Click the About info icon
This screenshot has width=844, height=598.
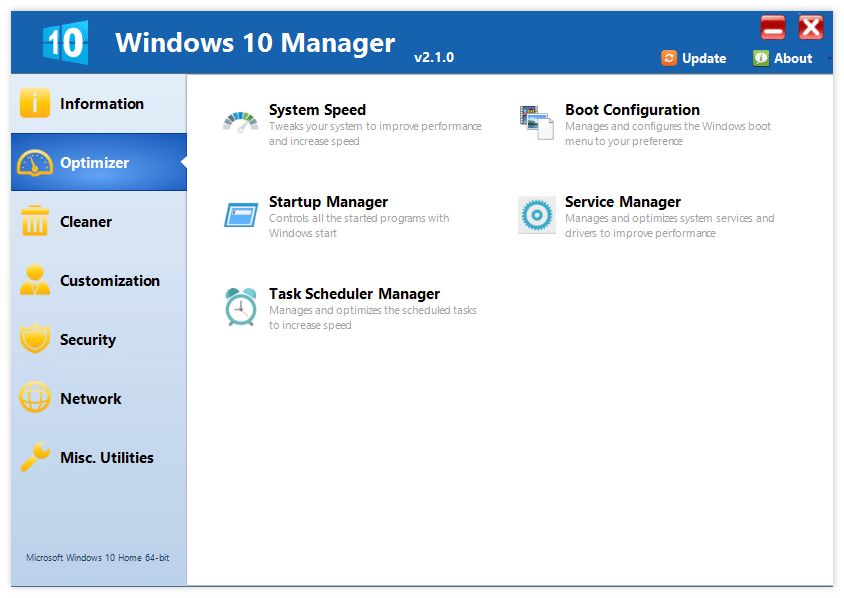click(760, 58)
